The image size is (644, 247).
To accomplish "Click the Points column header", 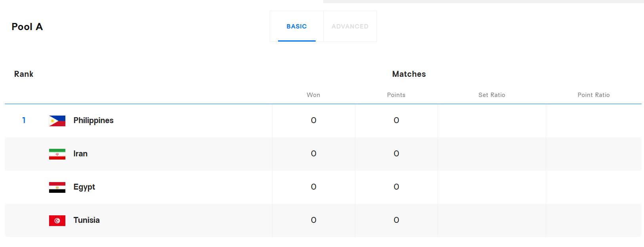I will pyautogui.click(x=396, y=95).
